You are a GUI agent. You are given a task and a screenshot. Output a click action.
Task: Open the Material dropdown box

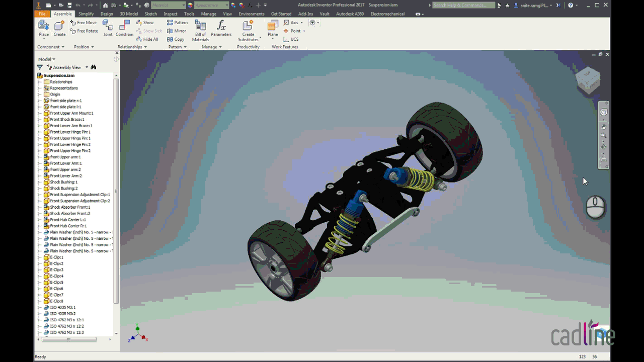click(x=168, y=5)
